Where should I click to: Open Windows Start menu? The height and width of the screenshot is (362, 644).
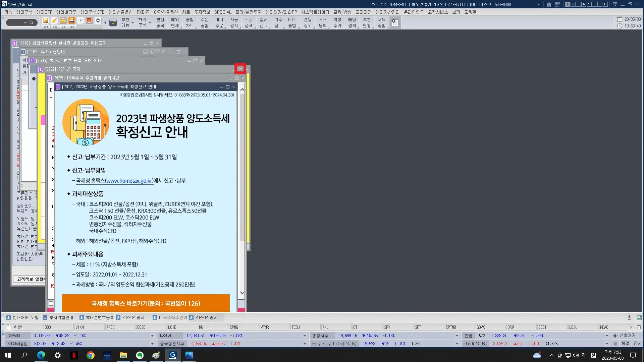pos(8,355)
